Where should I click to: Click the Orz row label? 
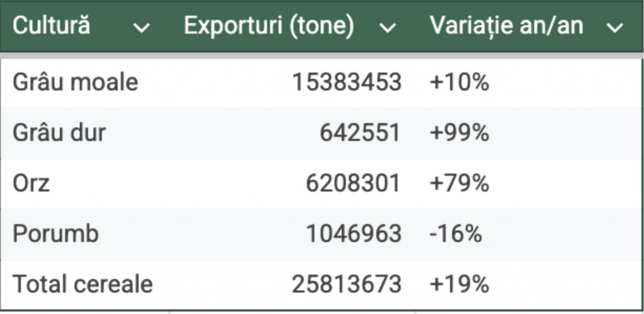tap(31, 183)
